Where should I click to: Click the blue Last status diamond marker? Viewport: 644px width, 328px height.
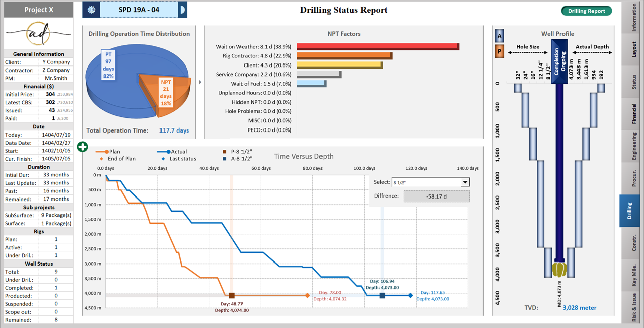[411, 296]
